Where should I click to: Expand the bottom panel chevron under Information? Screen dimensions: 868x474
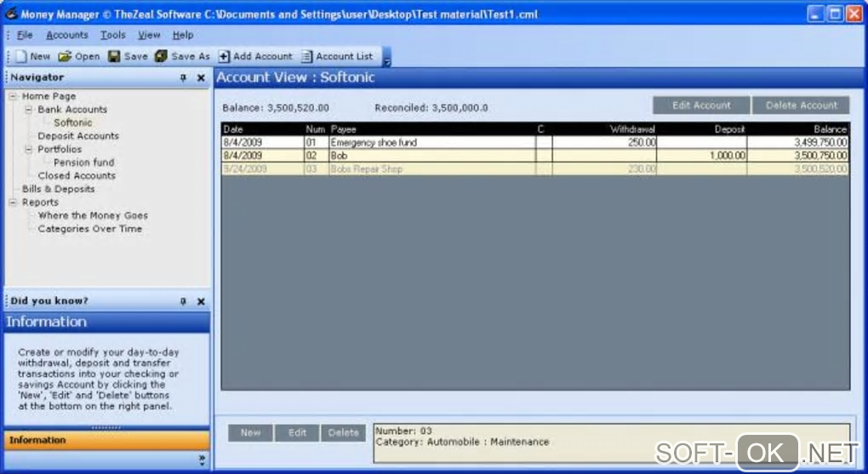pyautogui.click(x=202, y=460)
